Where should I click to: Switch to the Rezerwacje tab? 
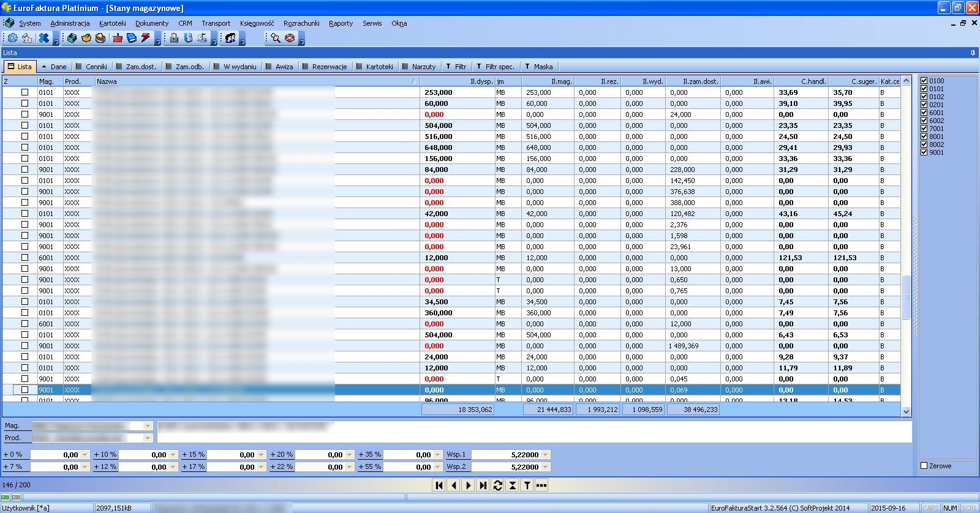pyautogui.click(x=325, y=67)
